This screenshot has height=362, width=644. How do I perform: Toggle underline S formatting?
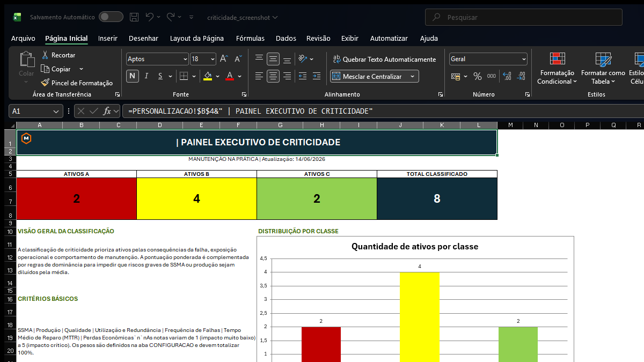click(x=160, y=76)
